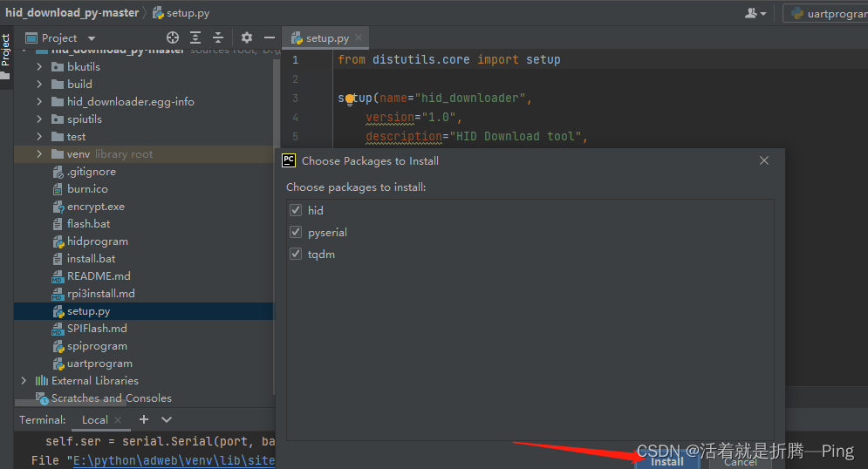
Task: Hide the Project panel with minus icon
Action: point(270,37)
